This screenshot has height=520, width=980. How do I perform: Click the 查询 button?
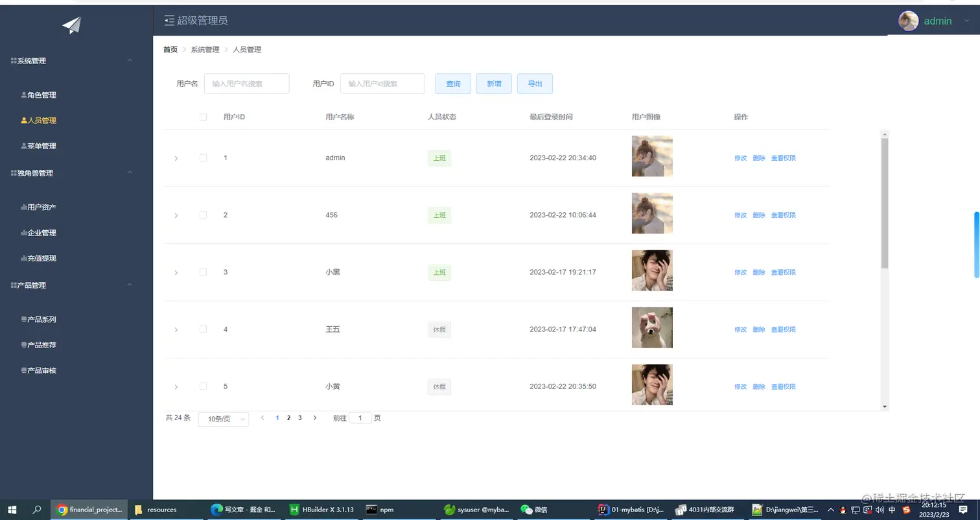coord(453,84)
